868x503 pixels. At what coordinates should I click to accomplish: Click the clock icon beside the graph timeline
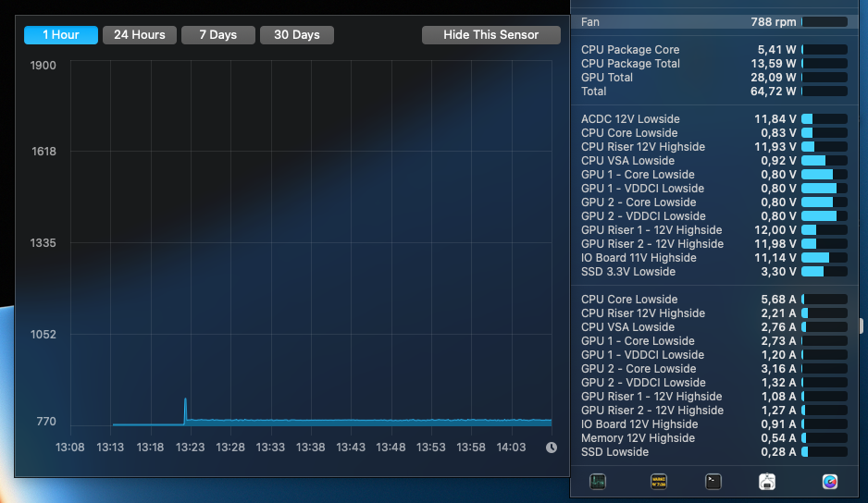point(552,448)
